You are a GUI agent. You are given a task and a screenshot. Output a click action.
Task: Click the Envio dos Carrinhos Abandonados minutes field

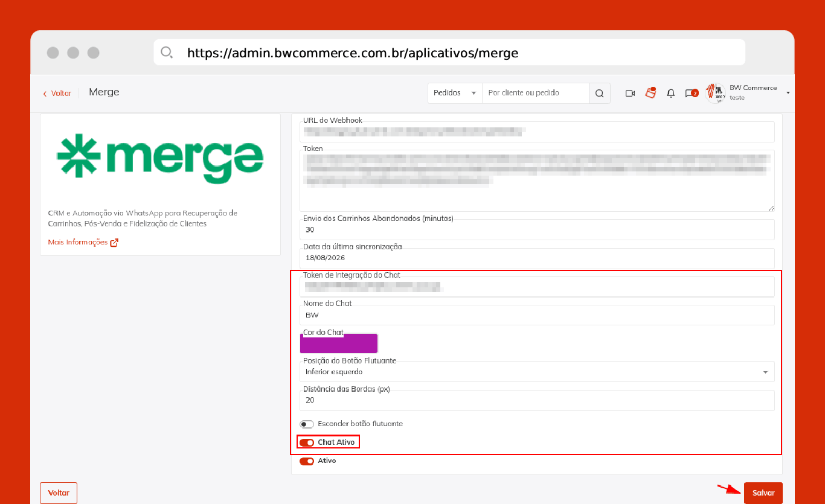537,229
